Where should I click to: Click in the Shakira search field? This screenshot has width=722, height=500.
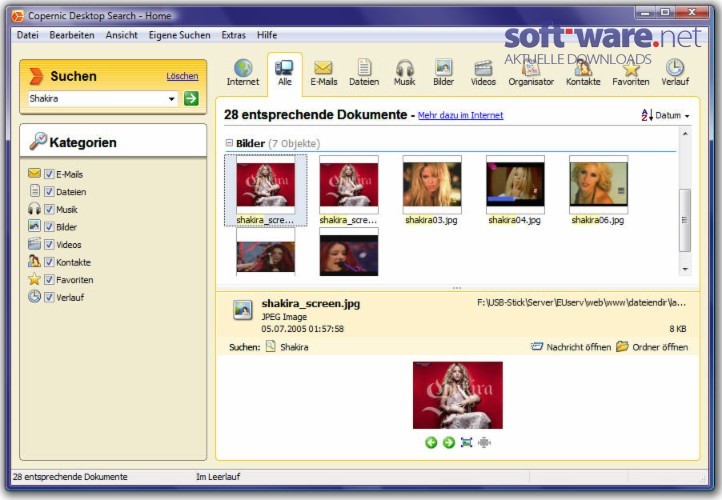pos(98,99)
